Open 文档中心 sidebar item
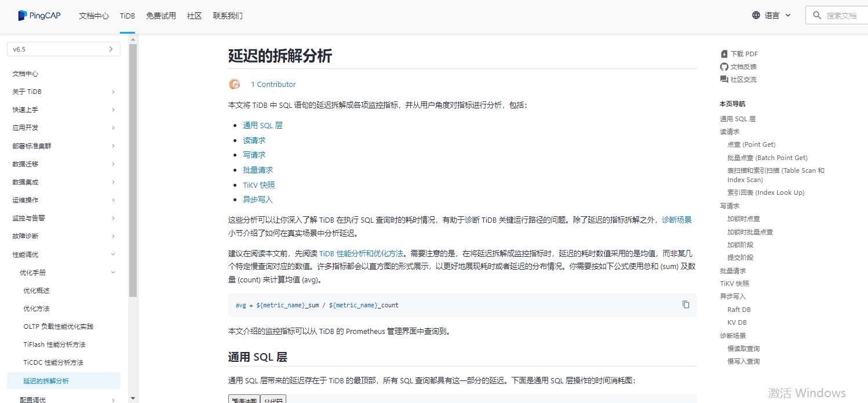Screen dimensions: 868x403 tap(25, 74)
